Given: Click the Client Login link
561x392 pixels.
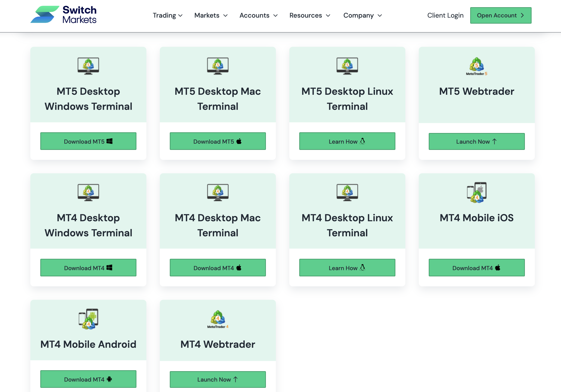Looking at the screenshot, I should [445, 15].
